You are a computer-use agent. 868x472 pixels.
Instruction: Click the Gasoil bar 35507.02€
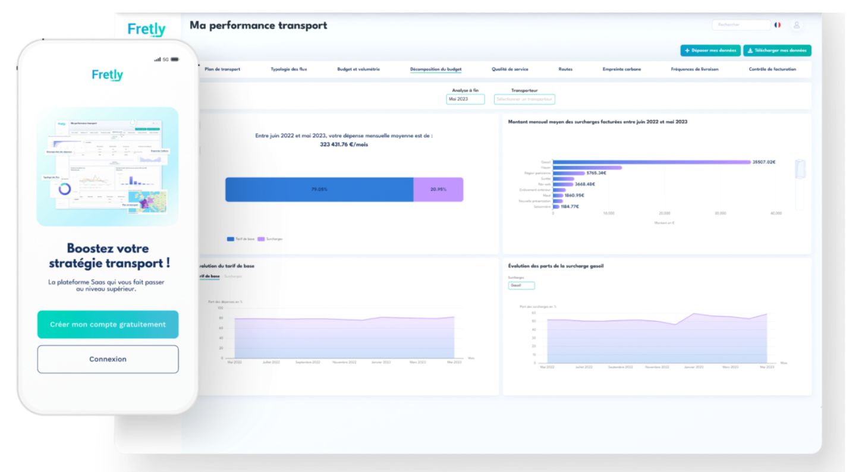click(652, 162)
